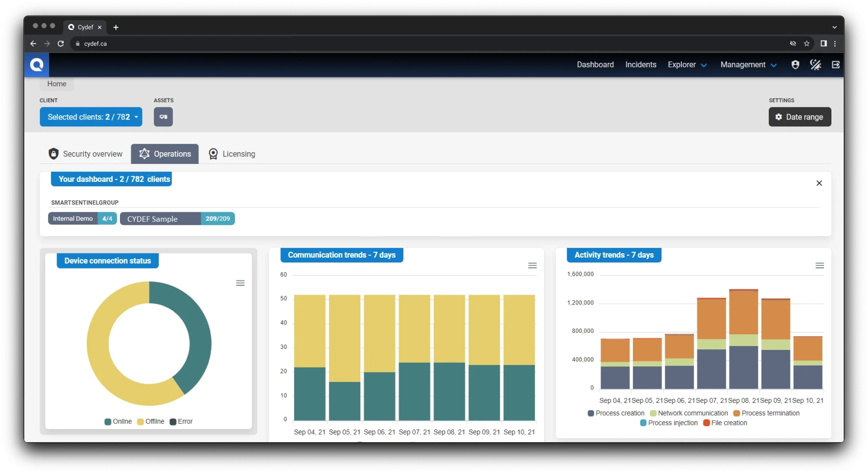The height and width of the screenshot is (474, 868).
Task: Open the user account shield icon
Action: point(795,65)
